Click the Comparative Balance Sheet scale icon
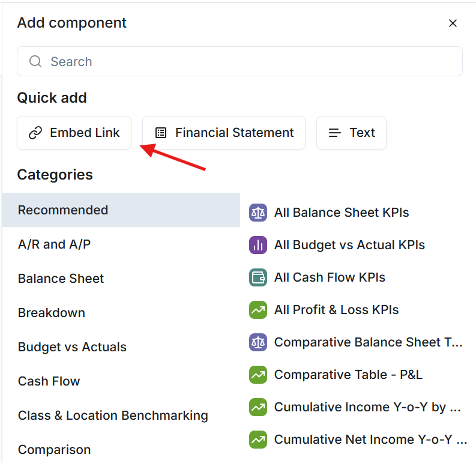 (x=258, y=342)
